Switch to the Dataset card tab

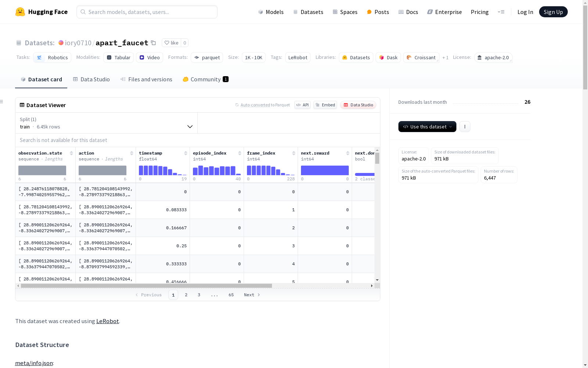[x=41, y=79]
